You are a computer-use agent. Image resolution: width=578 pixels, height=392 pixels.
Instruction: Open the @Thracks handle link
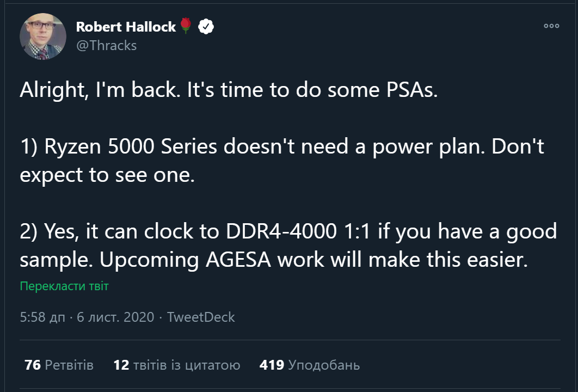(106, 45)
